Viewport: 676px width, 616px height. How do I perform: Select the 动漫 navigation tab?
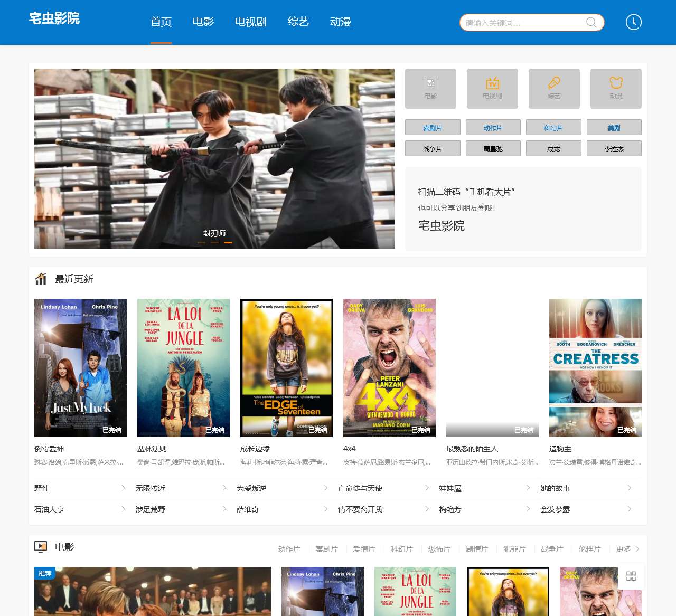(340, 22)
